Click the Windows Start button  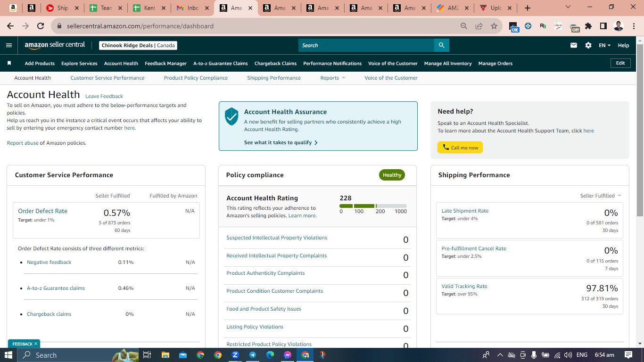[8, 355]
